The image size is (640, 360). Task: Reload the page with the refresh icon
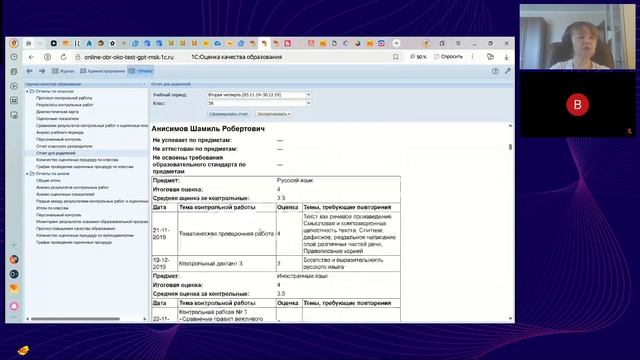[63, 57]
